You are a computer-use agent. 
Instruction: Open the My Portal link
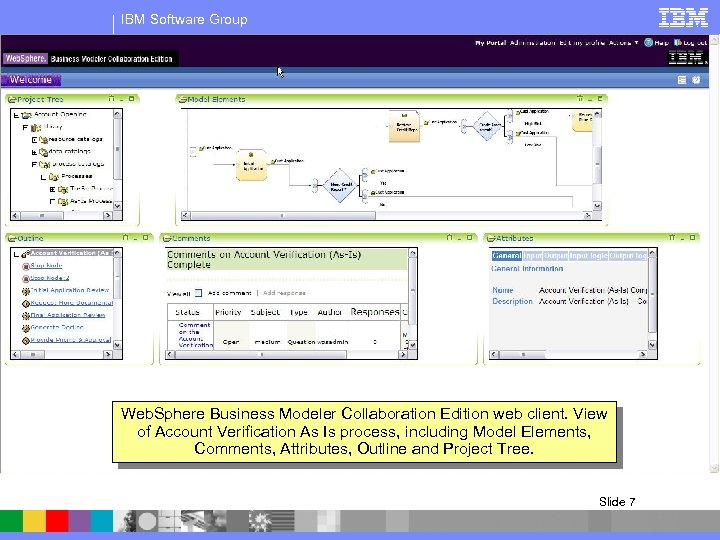pyautogui.click(x=490, y=43)
